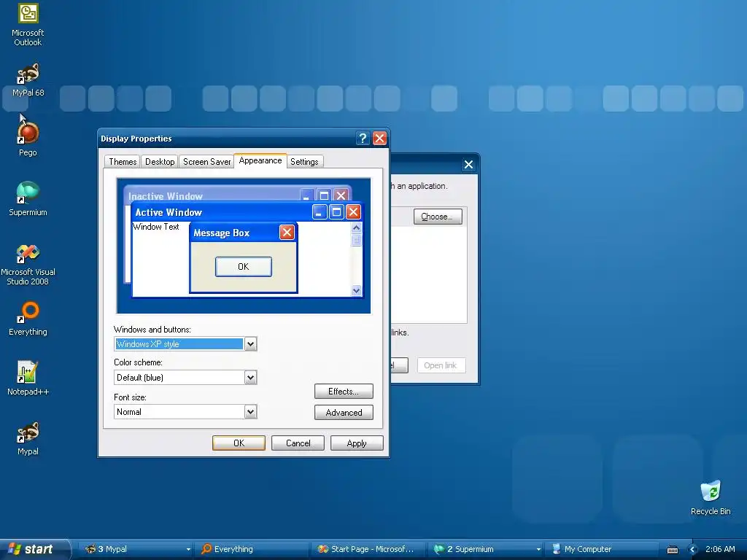Screen dimensions: 747x560
Task: Switch to My Computer taskbar button
Action: pos(602,549)
